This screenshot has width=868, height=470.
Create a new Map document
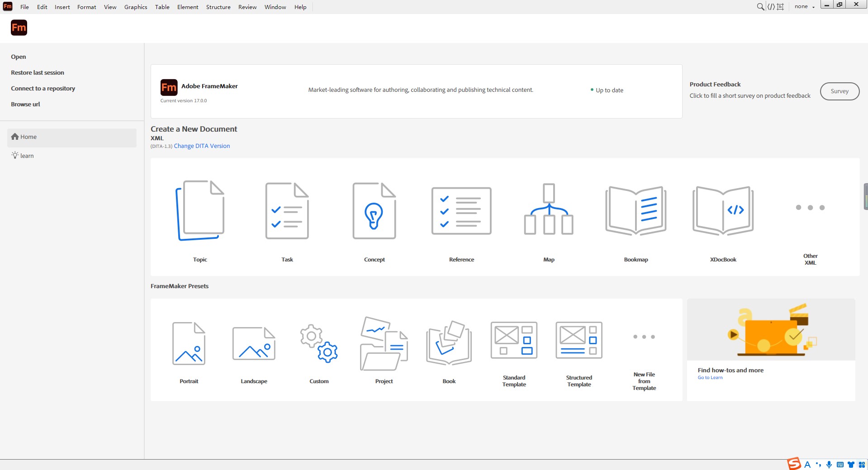(x=549, y=209)
